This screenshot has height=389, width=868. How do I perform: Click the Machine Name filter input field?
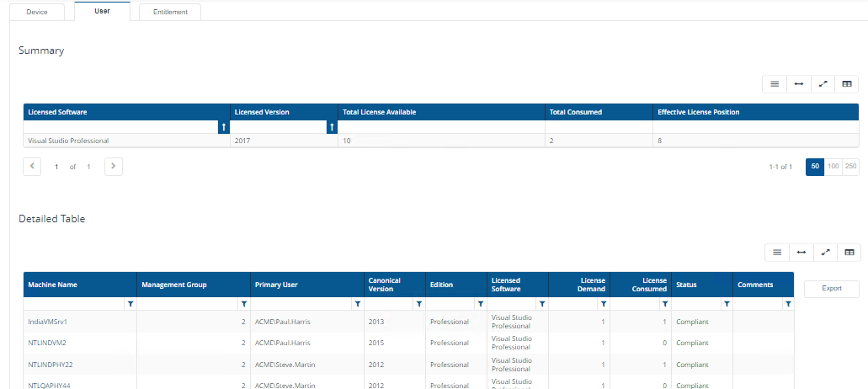[x=75, y=304]
